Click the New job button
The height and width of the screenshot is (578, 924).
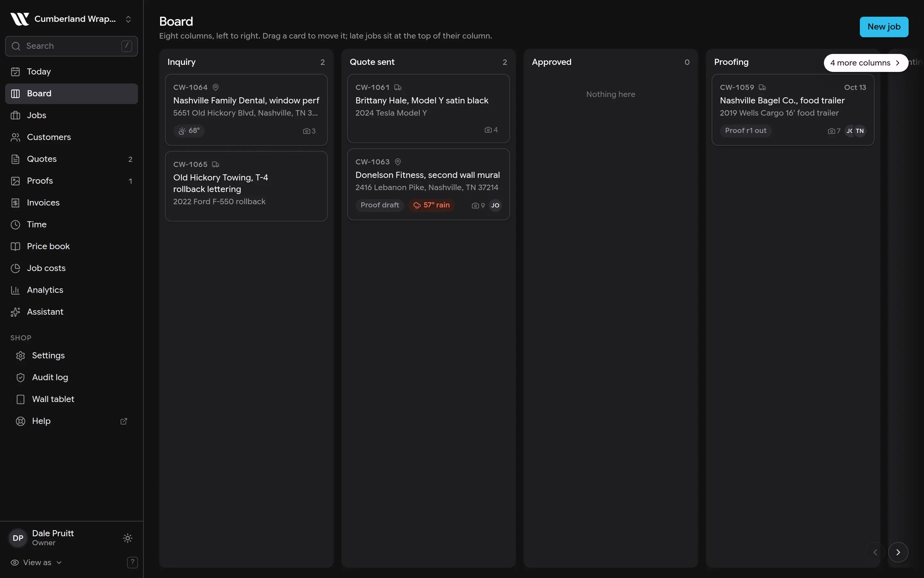click(x=884, y=27)
